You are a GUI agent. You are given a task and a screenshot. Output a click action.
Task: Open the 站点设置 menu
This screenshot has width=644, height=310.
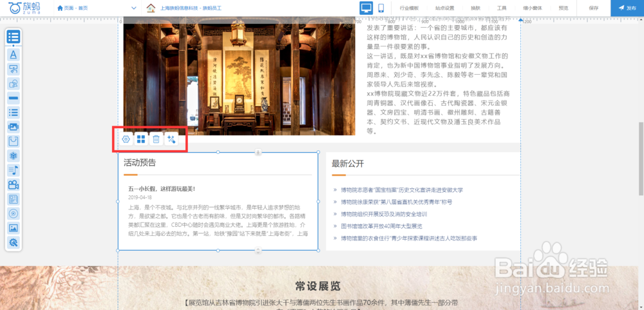point(445,8)
